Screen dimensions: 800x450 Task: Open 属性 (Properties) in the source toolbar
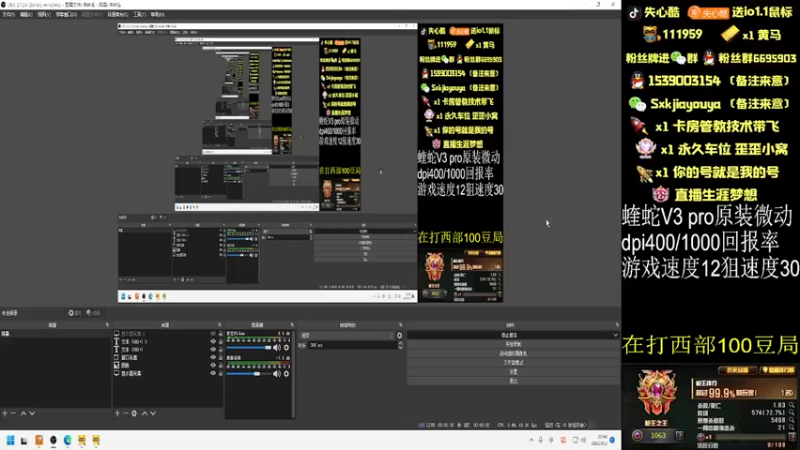[x=75, y=313]
